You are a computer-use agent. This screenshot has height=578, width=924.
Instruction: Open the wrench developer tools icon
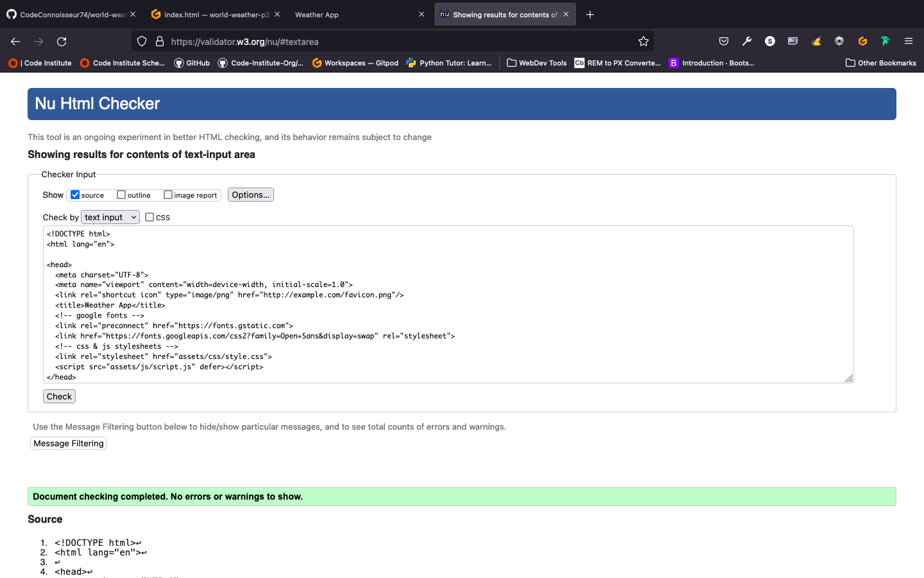(x=747, y=42)
